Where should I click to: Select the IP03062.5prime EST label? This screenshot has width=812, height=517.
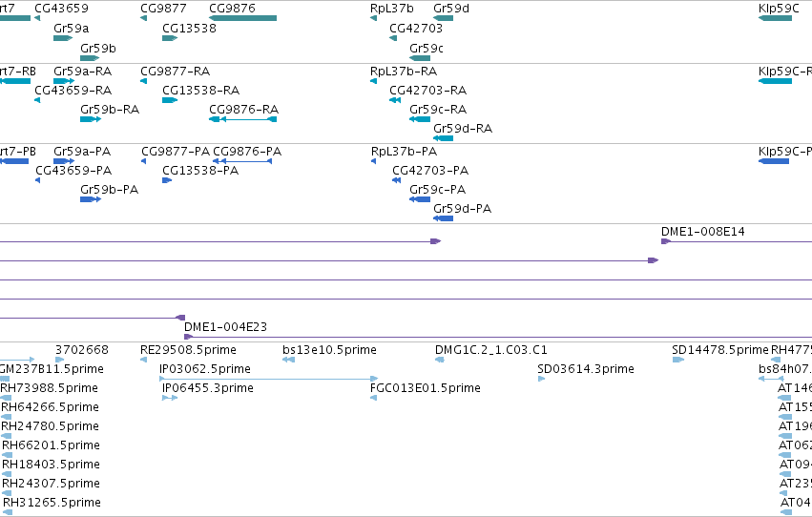205,369
